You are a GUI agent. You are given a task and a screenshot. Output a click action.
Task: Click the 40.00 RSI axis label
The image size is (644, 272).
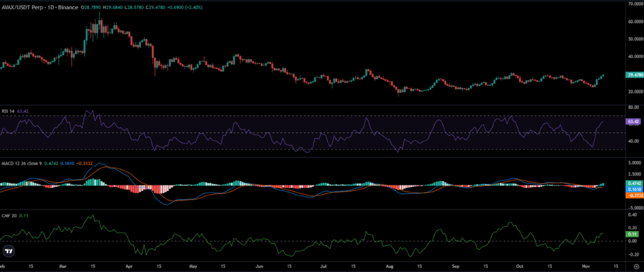(x=635, y=141)
